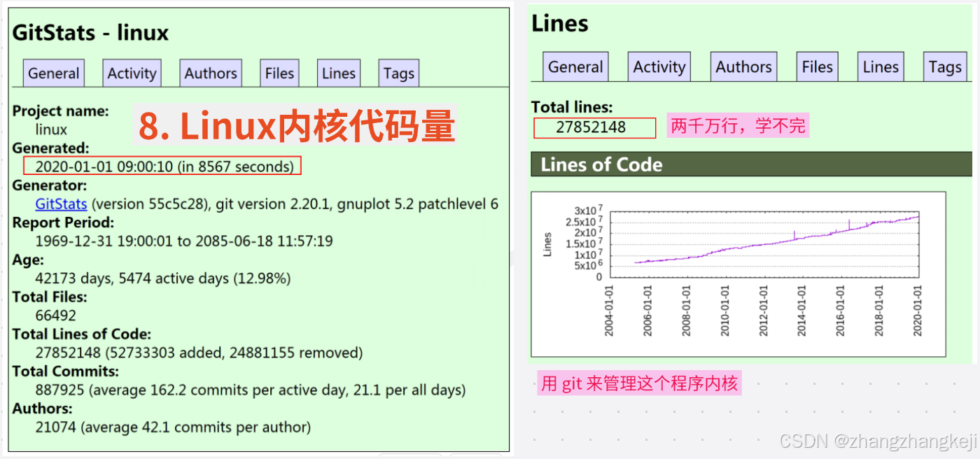Select Tags tab in the Lines page
980x459 pixels.
pos(945,67)
